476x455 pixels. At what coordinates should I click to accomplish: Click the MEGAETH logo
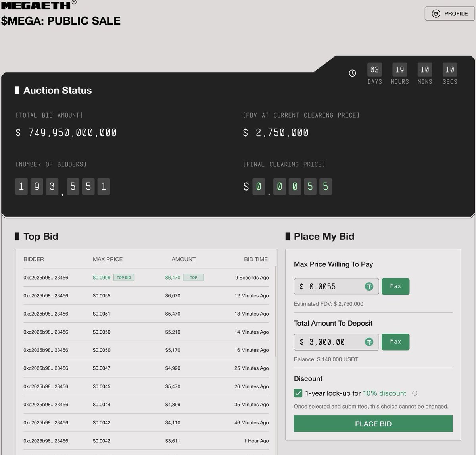pos(39,5)
